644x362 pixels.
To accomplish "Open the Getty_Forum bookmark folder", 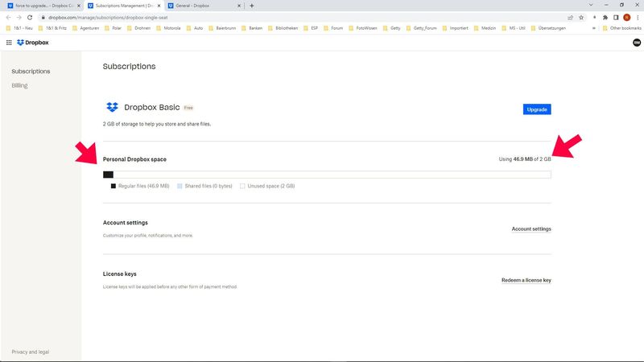I will (421, 28).
